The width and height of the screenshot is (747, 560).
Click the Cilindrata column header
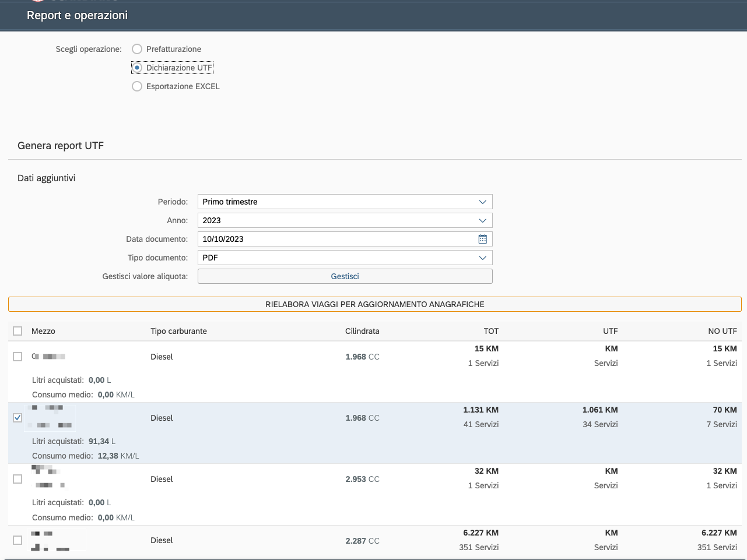362,331
